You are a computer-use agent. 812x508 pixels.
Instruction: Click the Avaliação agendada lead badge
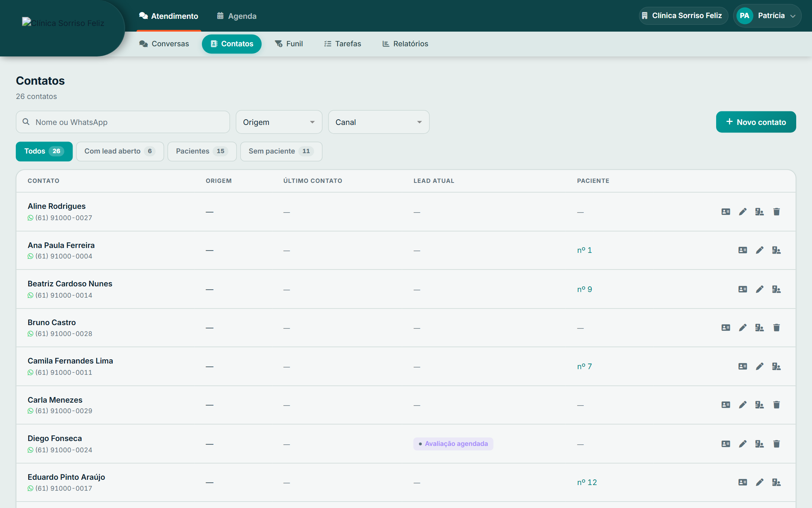pyautogui.click(x=453, y=444)
